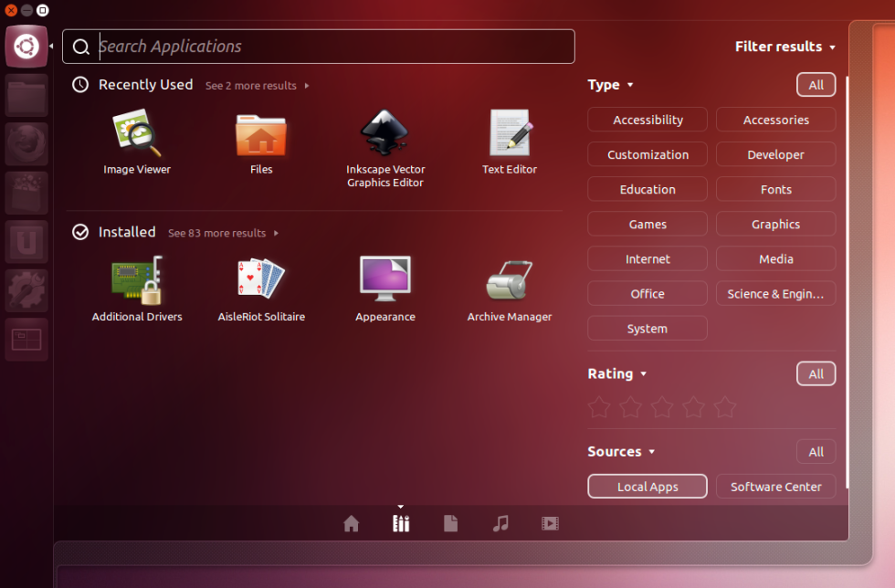The width and height of the screenshot is (895, 588).
Task: Open the Video lens at the bottom
Action: pyautogui.click(x=551, y=523)
